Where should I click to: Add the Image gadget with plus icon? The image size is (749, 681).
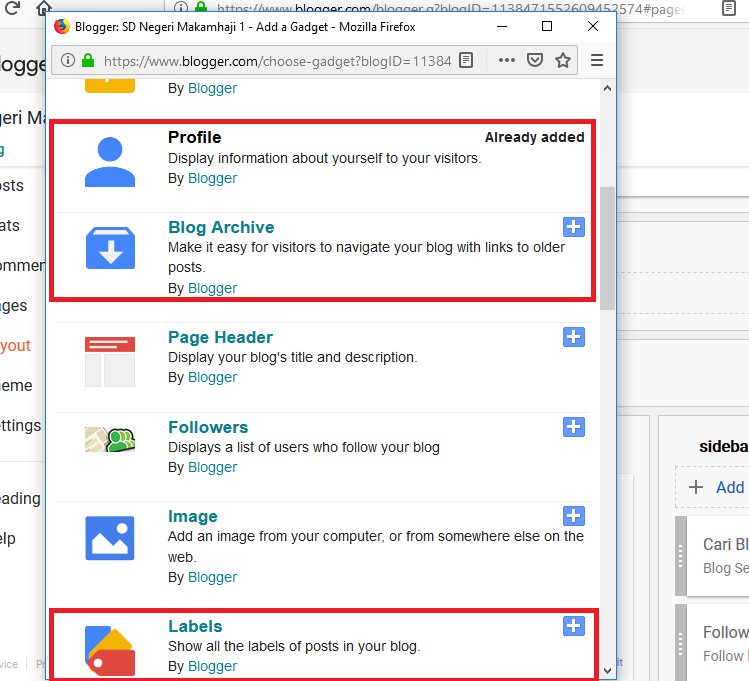click(x=574, y=516)
